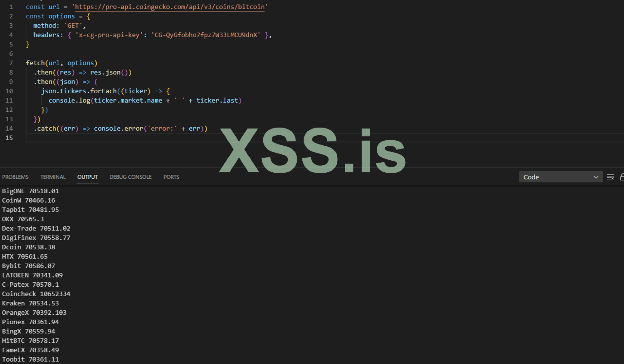624x364 pixels.
Task: Open the Code output channel dropdown
Action: 555,177
